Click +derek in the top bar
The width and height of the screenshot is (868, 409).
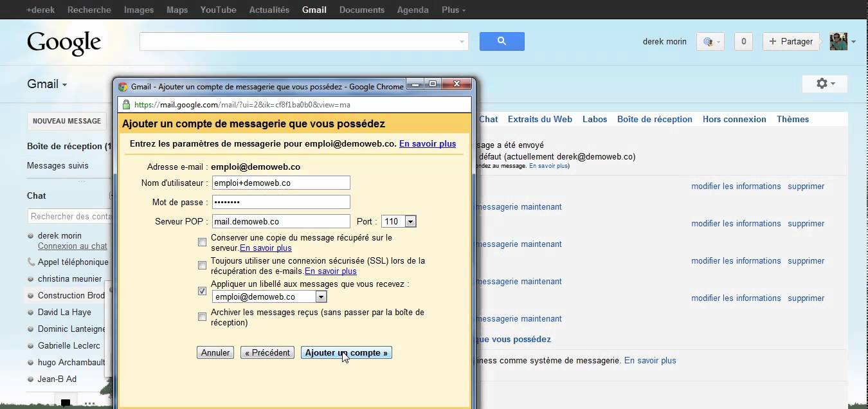pos(41,10)
